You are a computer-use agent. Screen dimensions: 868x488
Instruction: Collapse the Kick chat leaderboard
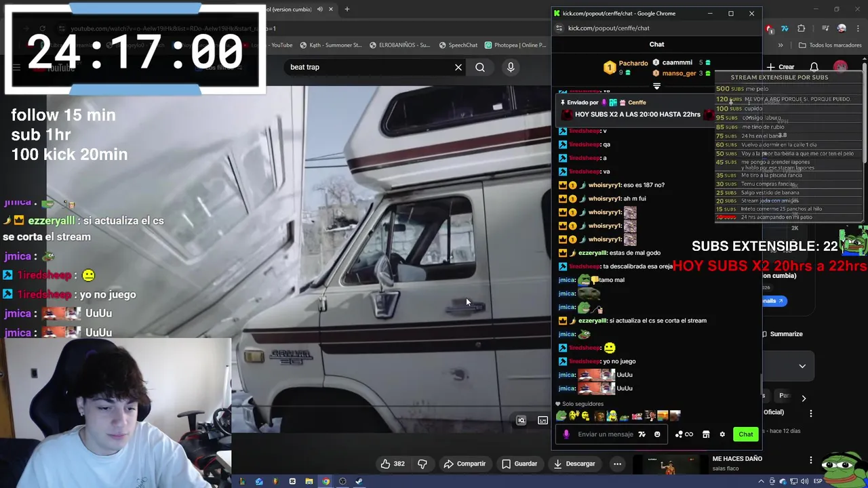pyautogui.click(x=656, y=86)
